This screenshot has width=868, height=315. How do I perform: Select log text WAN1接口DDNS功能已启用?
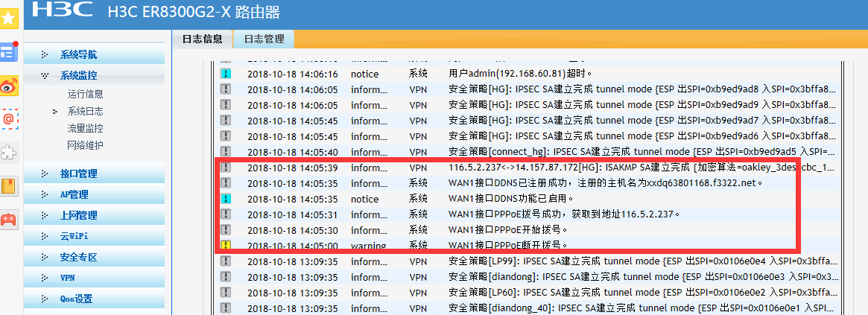pos(512,198)
